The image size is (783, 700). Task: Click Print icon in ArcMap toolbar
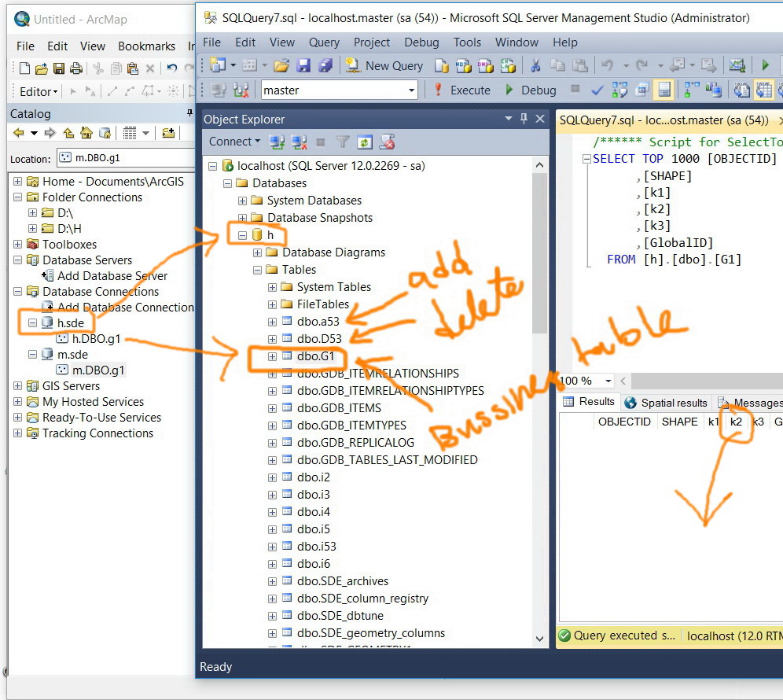[x=76, y=68]
